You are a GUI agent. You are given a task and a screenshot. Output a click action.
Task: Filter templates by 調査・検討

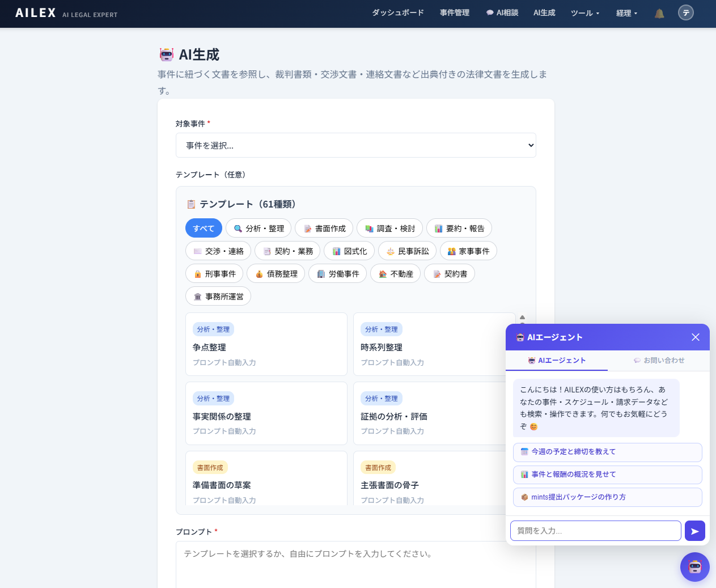point(390,228)
